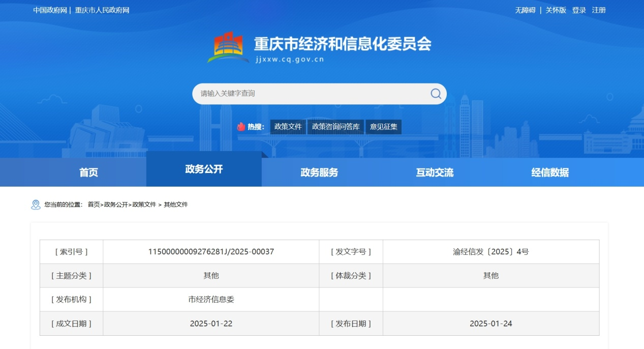The image size is (644, 349).
Task: Click 首页 in the breadcrumb trail
Action: [94, 205]
